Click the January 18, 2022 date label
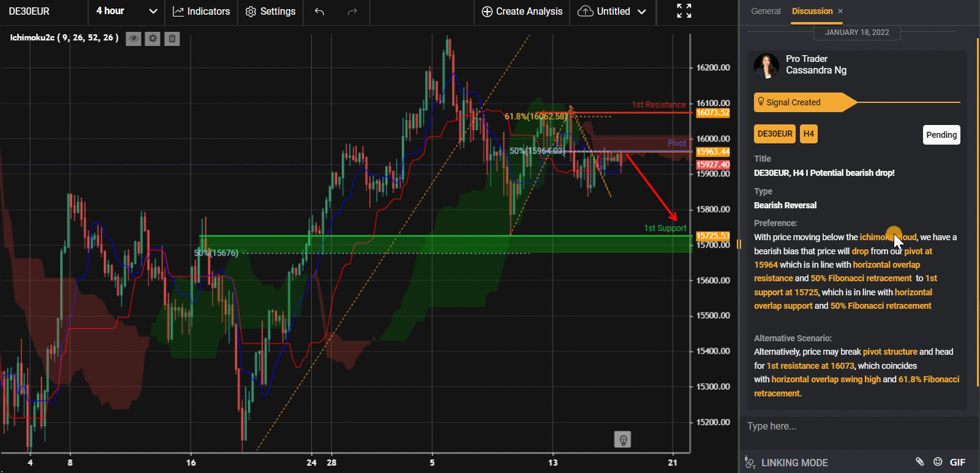980x473 pixels. click(857, 32)
